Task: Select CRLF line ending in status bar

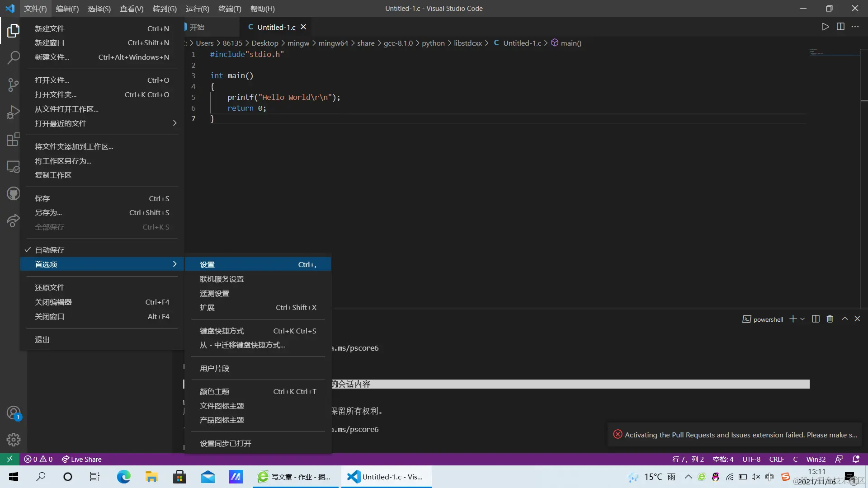Action: pos(776,459)
